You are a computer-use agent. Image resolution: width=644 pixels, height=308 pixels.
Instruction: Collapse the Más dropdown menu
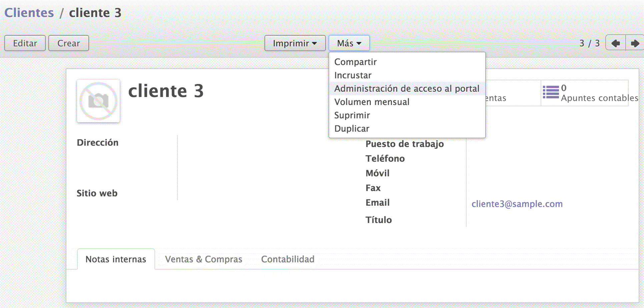point(349,43)
